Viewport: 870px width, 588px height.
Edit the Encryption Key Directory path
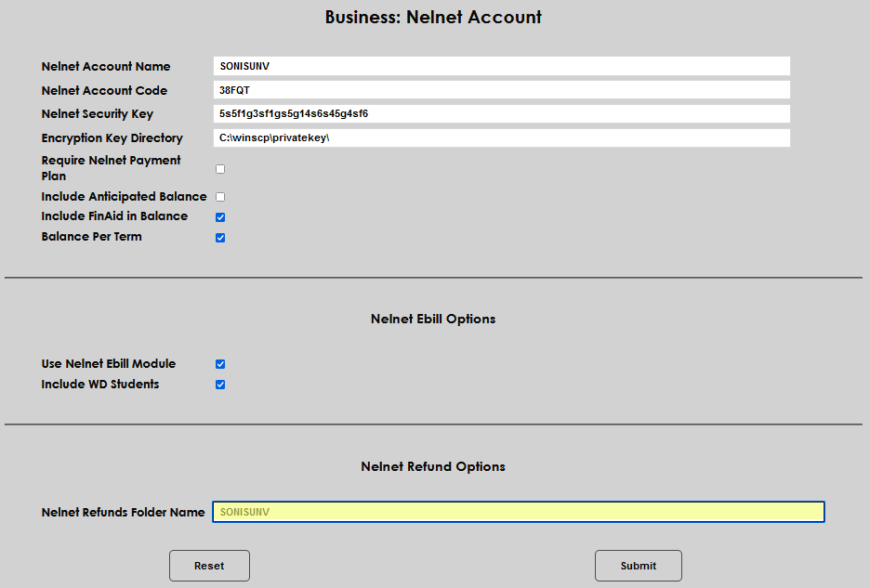502,137
